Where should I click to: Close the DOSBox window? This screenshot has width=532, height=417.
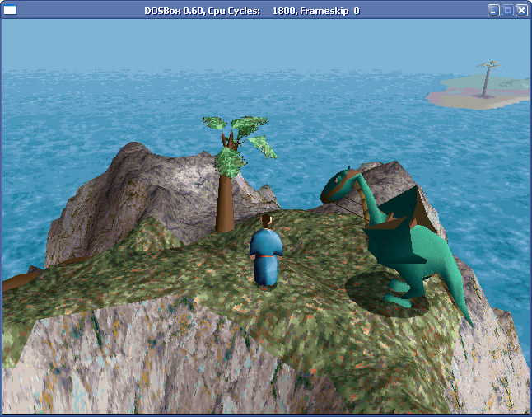(521, 11)
